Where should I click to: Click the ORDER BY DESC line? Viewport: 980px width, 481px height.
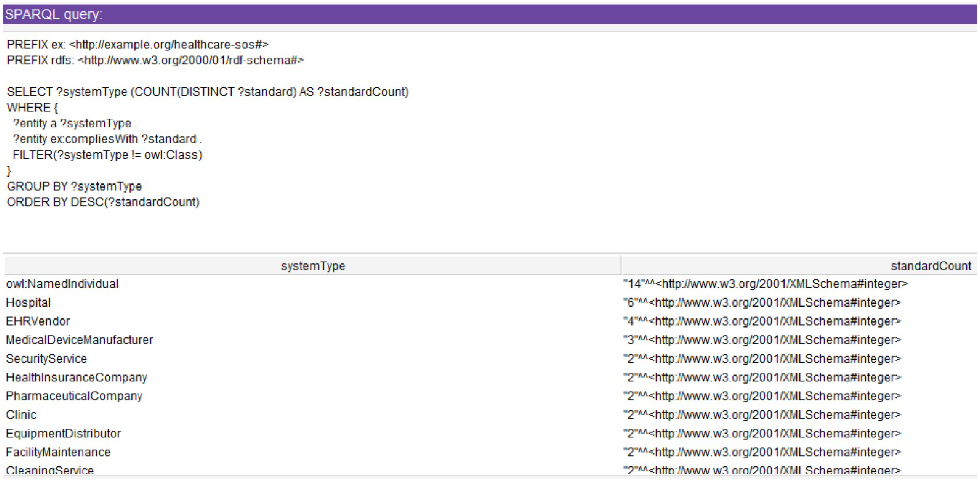[x=103, y=202]
